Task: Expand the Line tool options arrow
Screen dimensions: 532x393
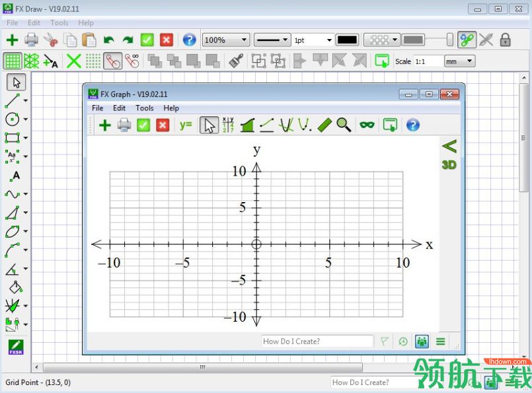Action: click(x=26, y=100)
